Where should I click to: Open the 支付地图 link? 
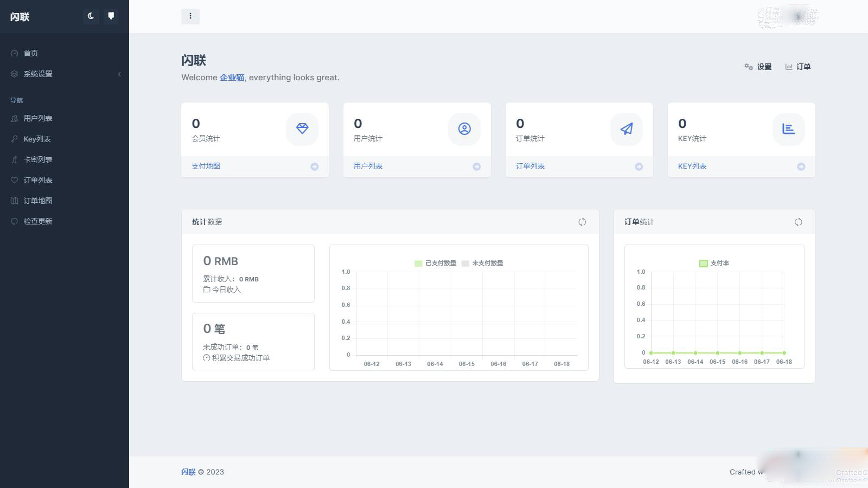click(206, 166)
